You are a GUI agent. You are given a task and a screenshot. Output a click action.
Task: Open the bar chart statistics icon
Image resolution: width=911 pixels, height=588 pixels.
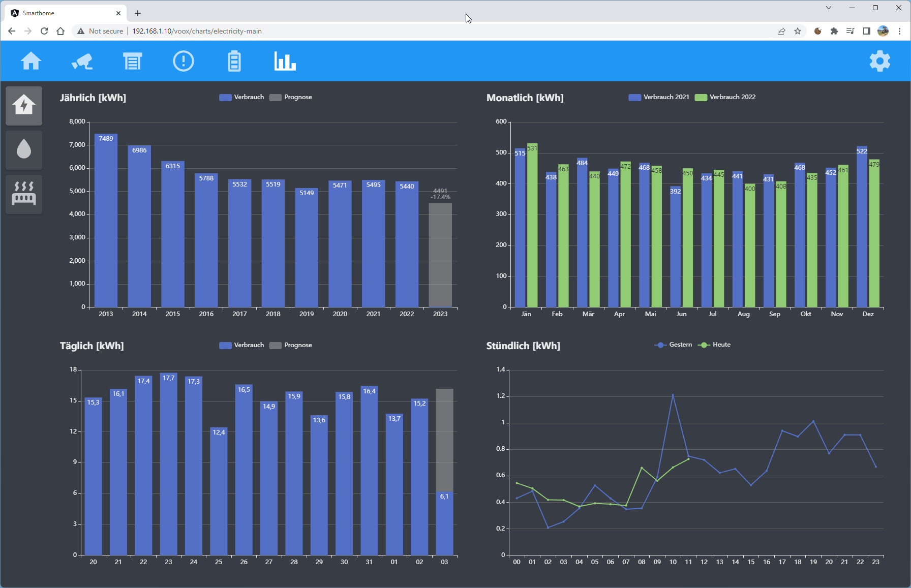pyautogui.click(x=285, y=61)
